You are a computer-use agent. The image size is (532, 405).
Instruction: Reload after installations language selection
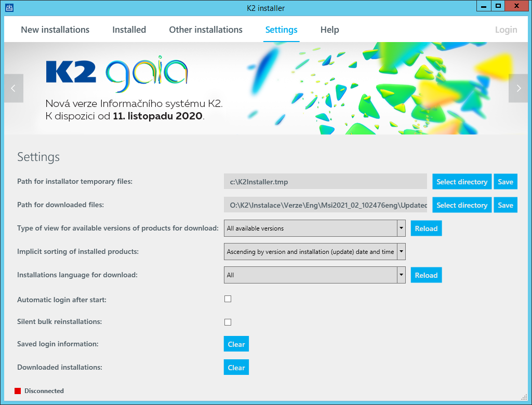click(x=426, y=275)
